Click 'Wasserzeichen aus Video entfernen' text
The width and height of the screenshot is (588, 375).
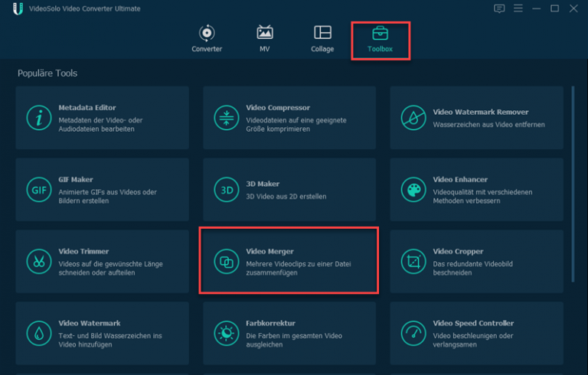click(x=488, y=125)
